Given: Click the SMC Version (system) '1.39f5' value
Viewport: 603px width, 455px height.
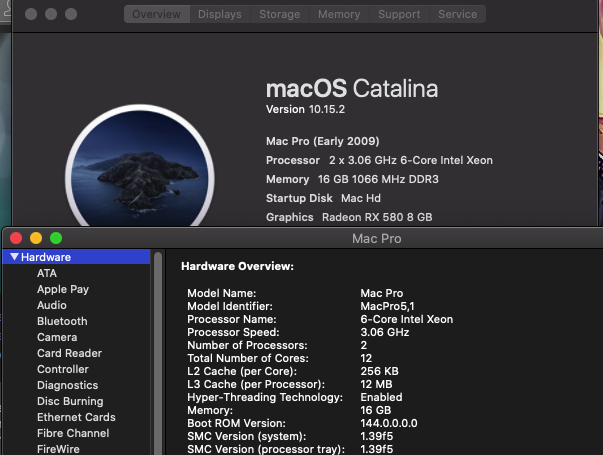Looking at the screenshot, I should click(x=376, y=436).
